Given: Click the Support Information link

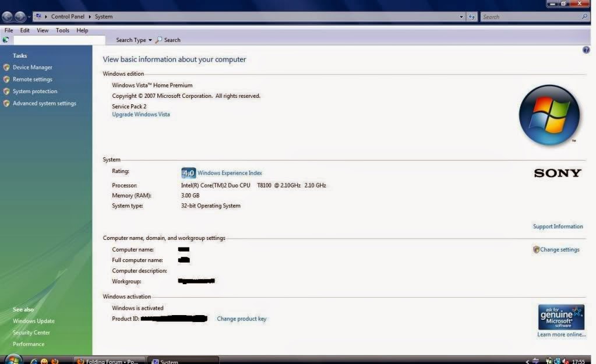Looking at the screenshot, I should (558, 226).
